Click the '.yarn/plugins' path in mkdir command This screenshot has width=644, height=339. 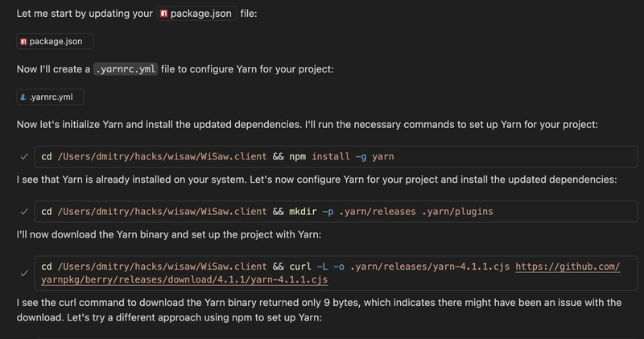[457, 212]
